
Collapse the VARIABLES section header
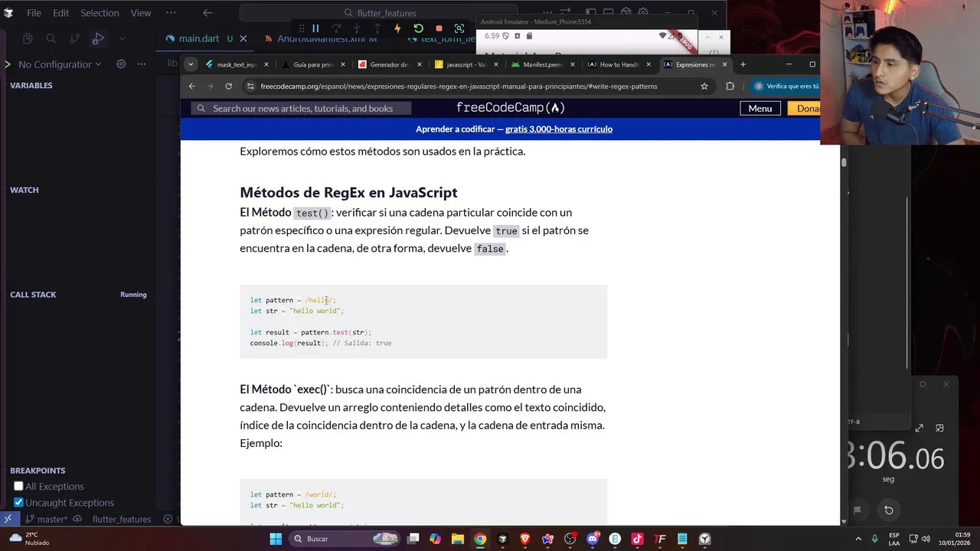[x=31, y=85]
